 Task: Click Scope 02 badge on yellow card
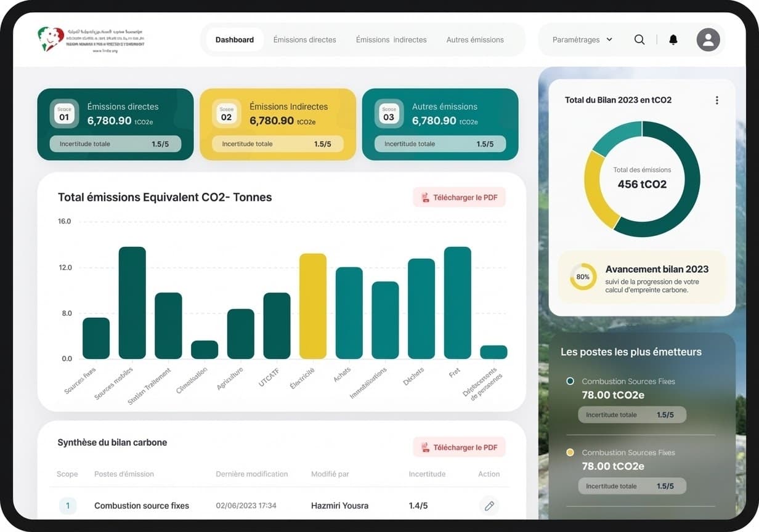226,114
